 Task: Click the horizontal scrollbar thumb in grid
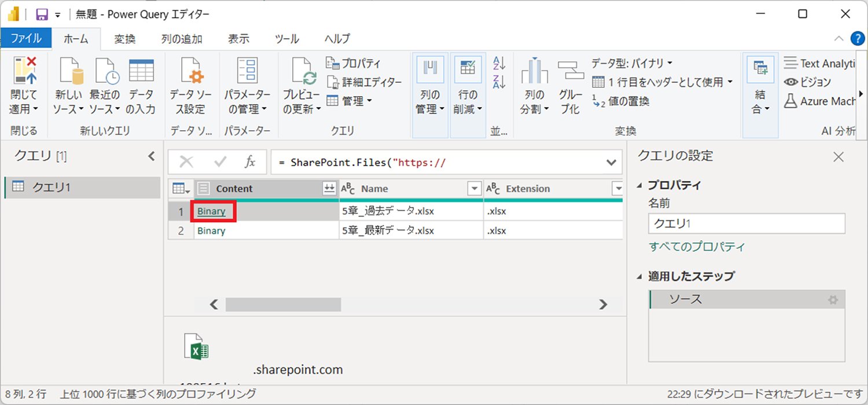click(x=284, y=304)
